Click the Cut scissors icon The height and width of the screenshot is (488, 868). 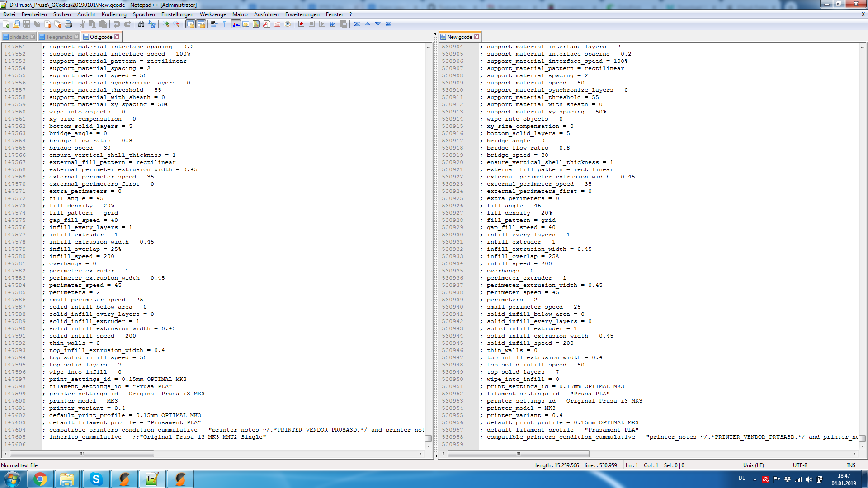coord(82,24)
